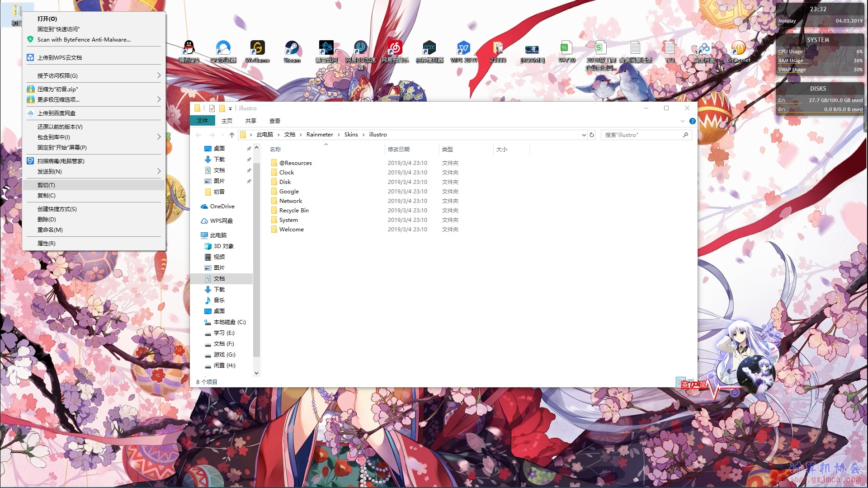Screen dimensions: 868x488
Task: Choose 复制(C) in the context menu
Action: (x=94, y=195)
